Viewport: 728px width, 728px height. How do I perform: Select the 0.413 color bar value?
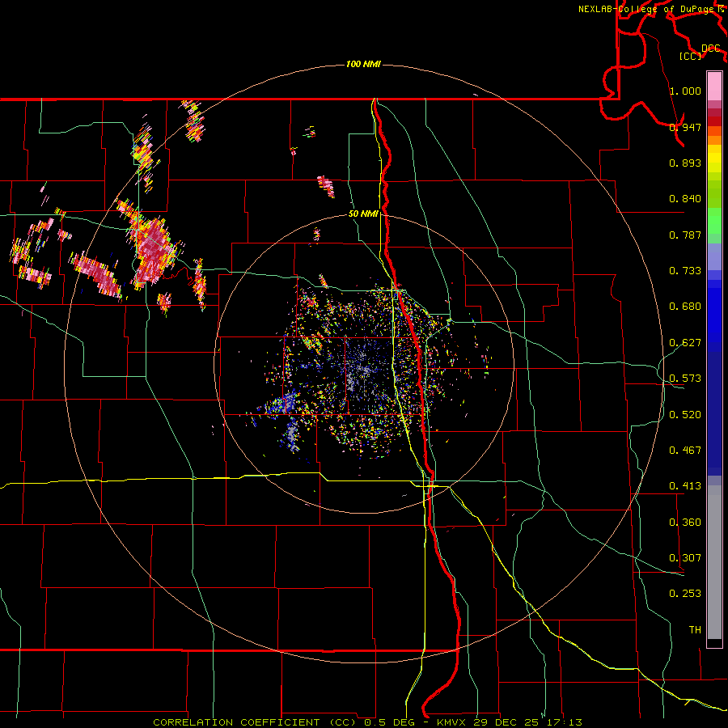tap(685, 486)
